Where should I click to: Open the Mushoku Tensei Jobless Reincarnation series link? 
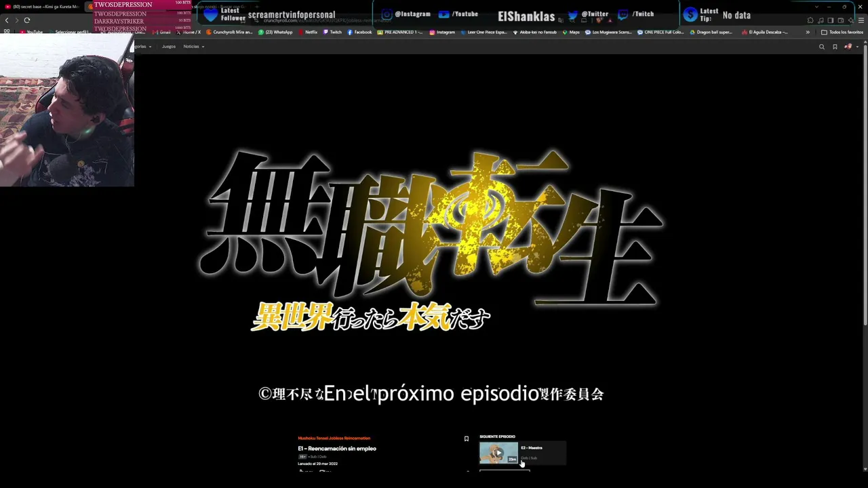pyautogui.click(x=334, y=439)
